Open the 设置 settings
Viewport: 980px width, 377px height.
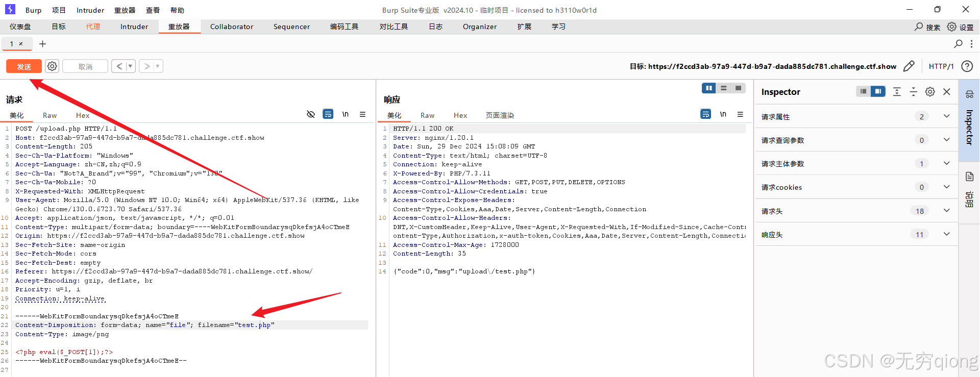(x=960, y=27)
